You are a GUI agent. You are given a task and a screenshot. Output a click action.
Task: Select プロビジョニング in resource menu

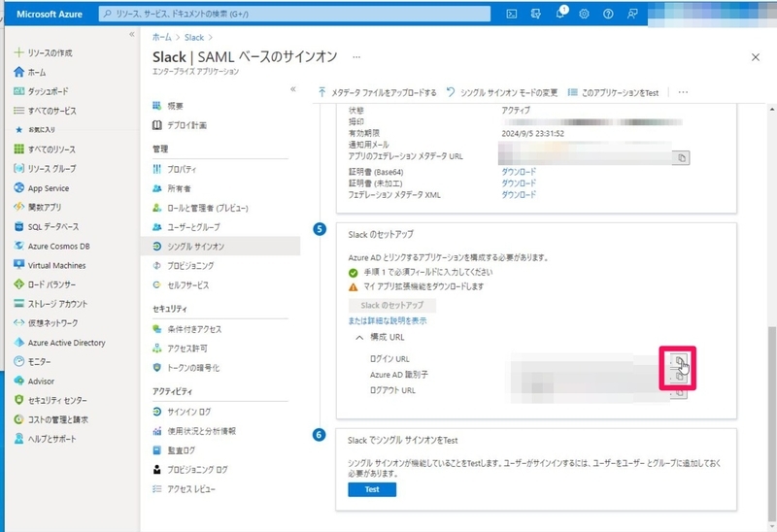[184, 266]
